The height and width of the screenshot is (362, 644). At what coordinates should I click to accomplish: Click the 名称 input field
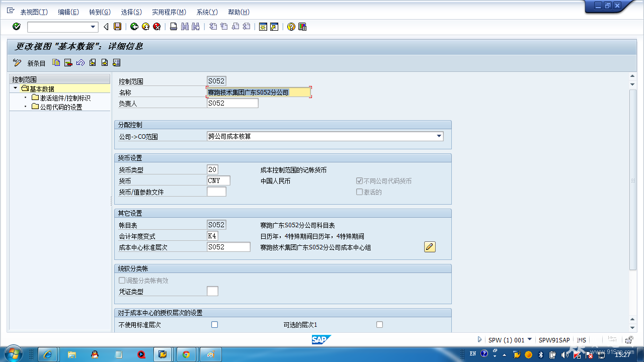pos(259,92)
